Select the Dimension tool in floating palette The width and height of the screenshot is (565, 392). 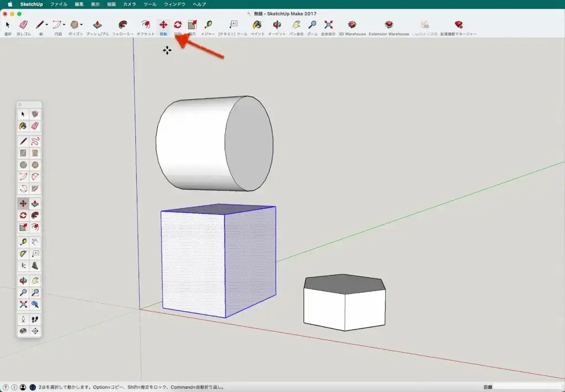click(x=35, y=242)
